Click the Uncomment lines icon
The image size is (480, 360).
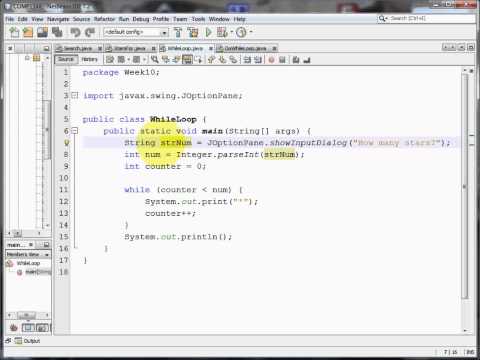(307, 60)
